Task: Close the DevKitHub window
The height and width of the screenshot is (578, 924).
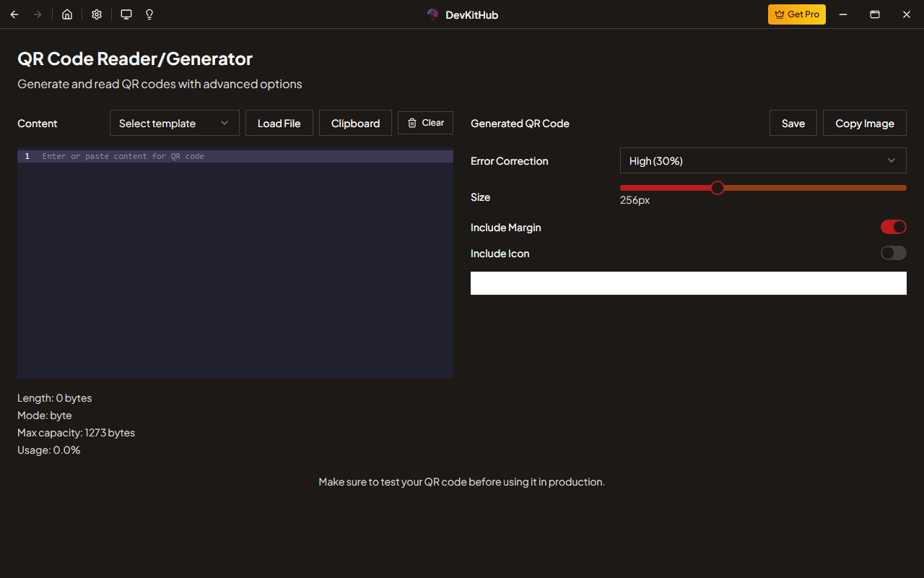Action: pyautogui.click(x=907, y=14)
